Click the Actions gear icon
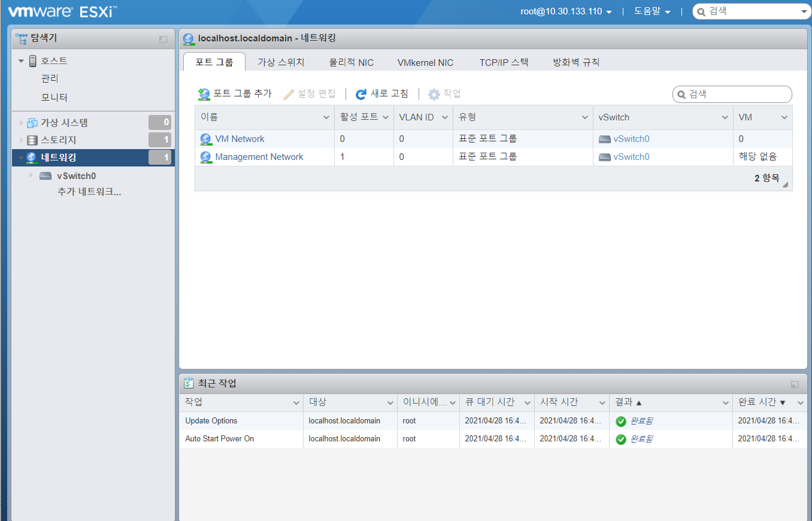 (434, 94)
